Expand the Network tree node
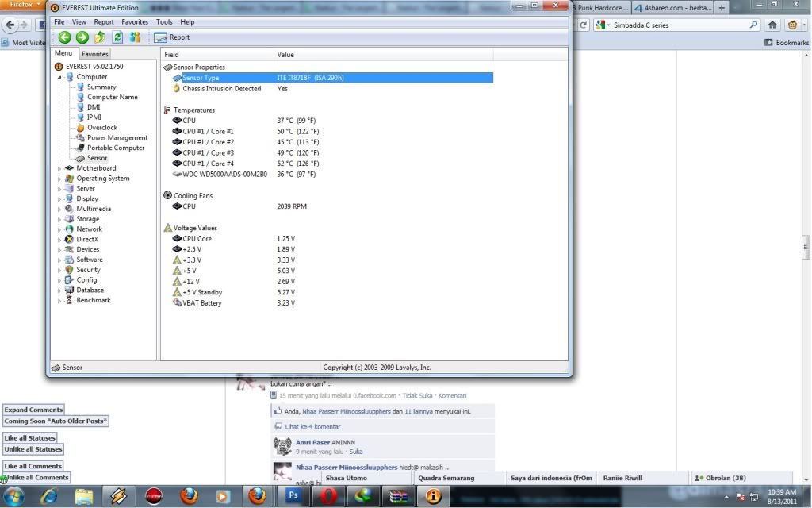Image resolution: width=812 pixels, height=508 pixels. coord(59,229)
